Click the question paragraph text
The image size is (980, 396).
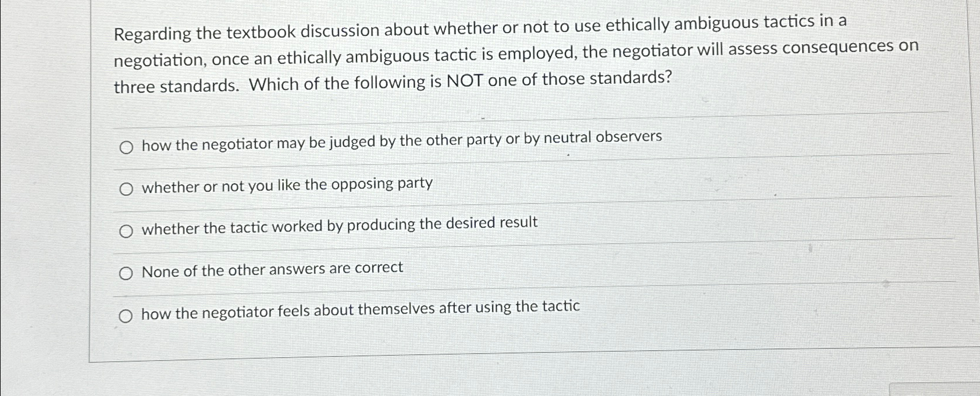(465, 52)
